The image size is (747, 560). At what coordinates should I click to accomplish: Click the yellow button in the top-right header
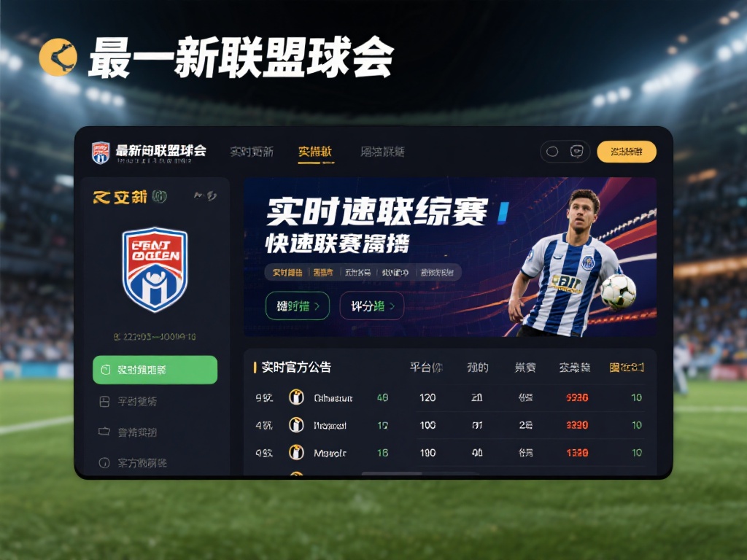(627, 152)
